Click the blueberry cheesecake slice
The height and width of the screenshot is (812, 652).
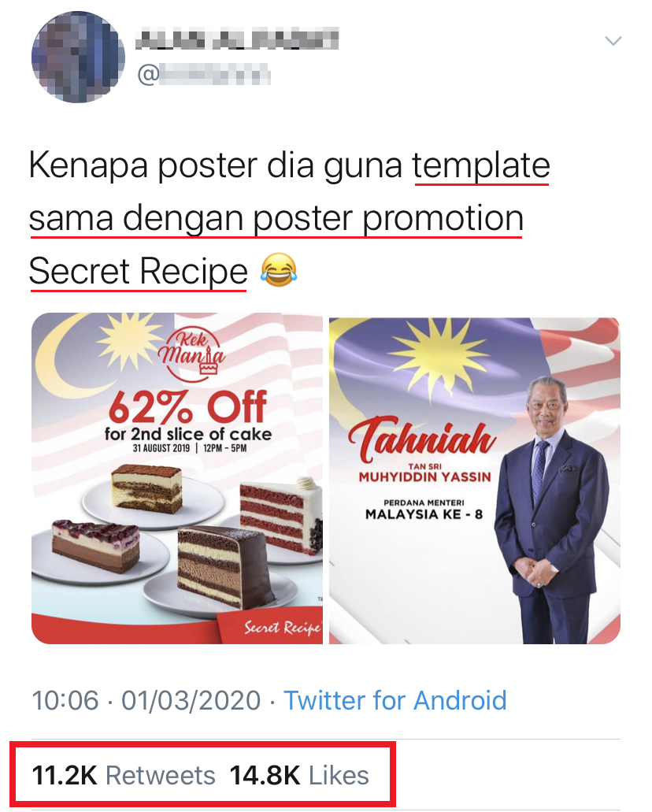click(x=96, y=545)
